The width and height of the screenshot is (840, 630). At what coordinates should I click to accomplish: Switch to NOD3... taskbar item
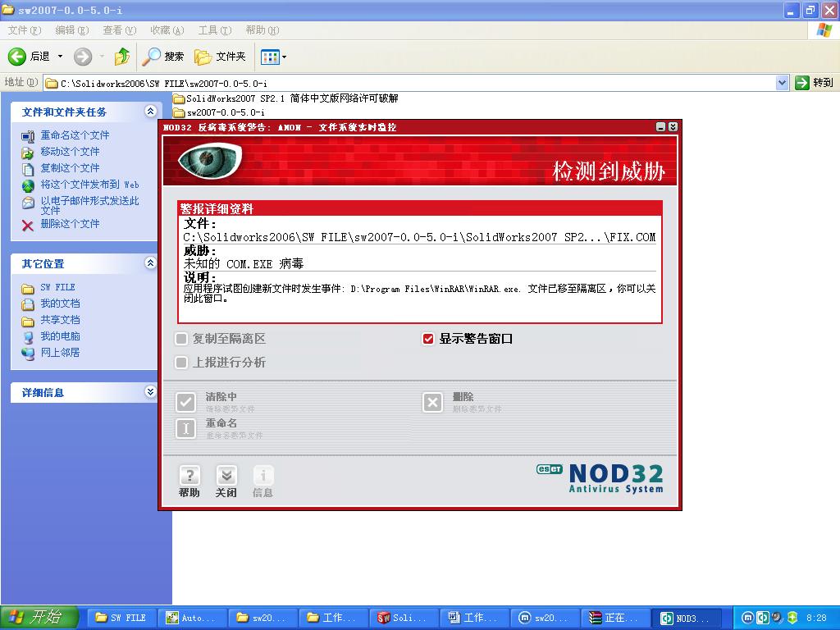click(x=687, y=618)
